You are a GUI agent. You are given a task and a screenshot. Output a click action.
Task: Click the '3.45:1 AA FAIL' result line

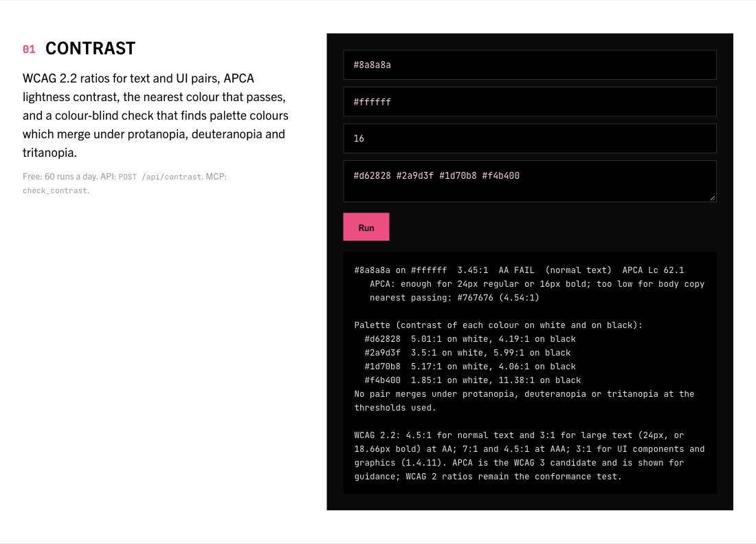(x=519, y=270)
